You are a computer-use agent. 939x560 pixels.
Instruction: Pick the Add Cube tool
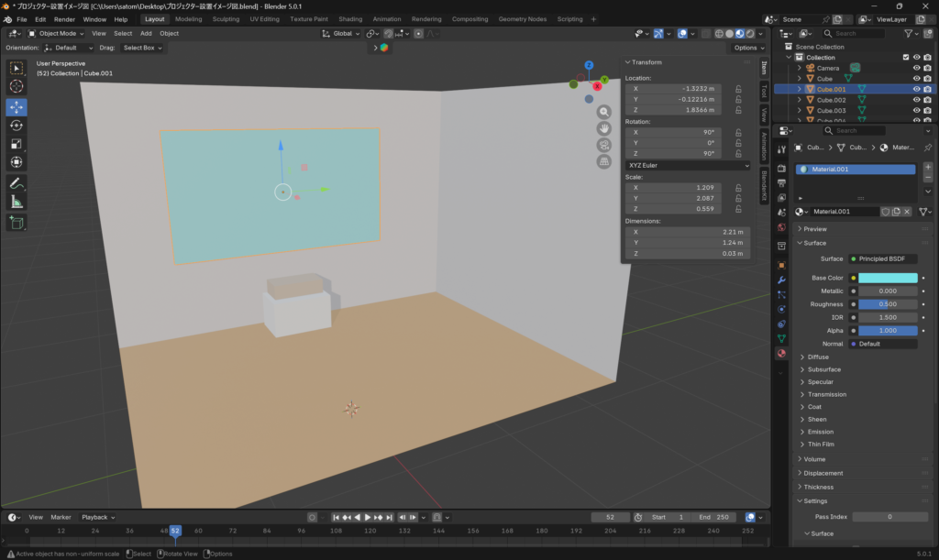click(17, 223)
